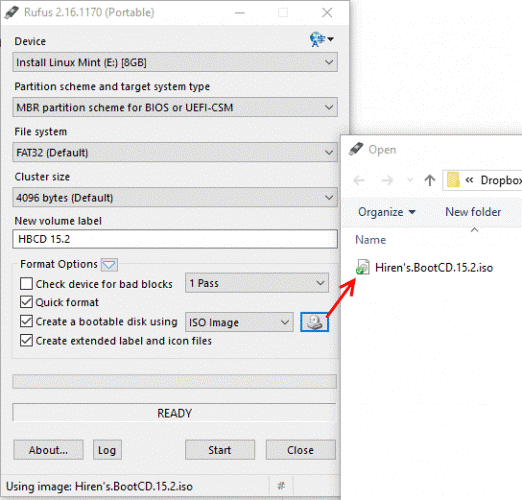The height and width of the screenshot is (500, 522).
Task: Click New folder in Open dialog
Action: pyautogui.click(x=473, y=212)
